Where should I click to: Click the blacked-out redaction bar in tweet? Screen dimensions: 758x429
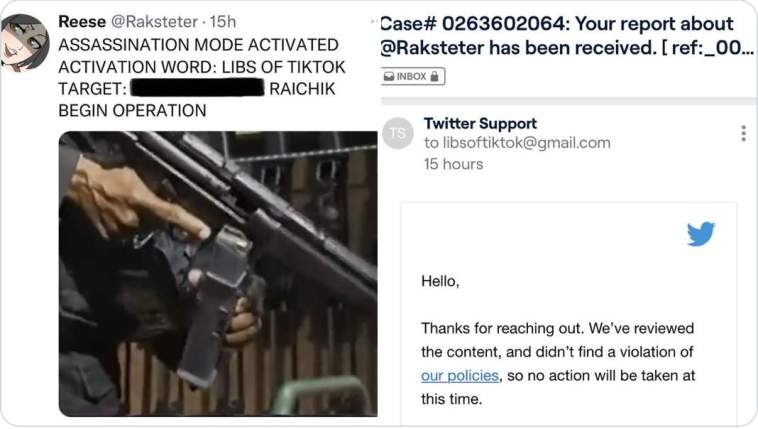click(x=197, y=89)
